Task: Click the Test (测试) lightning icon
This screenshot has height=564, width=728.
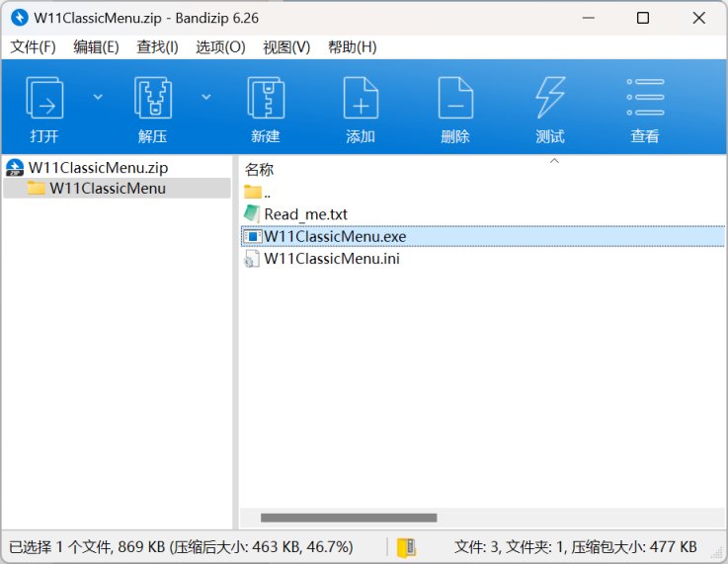Action: pyautogui.click(x=550, y=98)
